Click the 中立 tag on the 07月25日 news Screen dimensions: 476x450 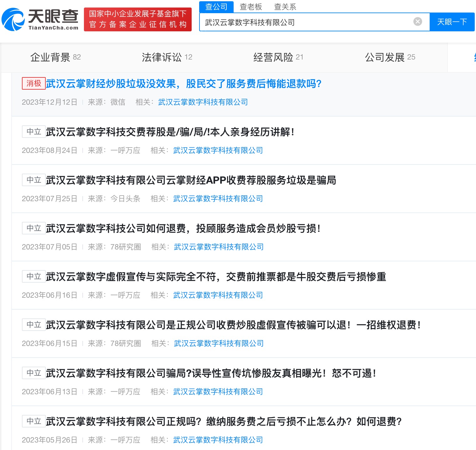pos(34,180)
